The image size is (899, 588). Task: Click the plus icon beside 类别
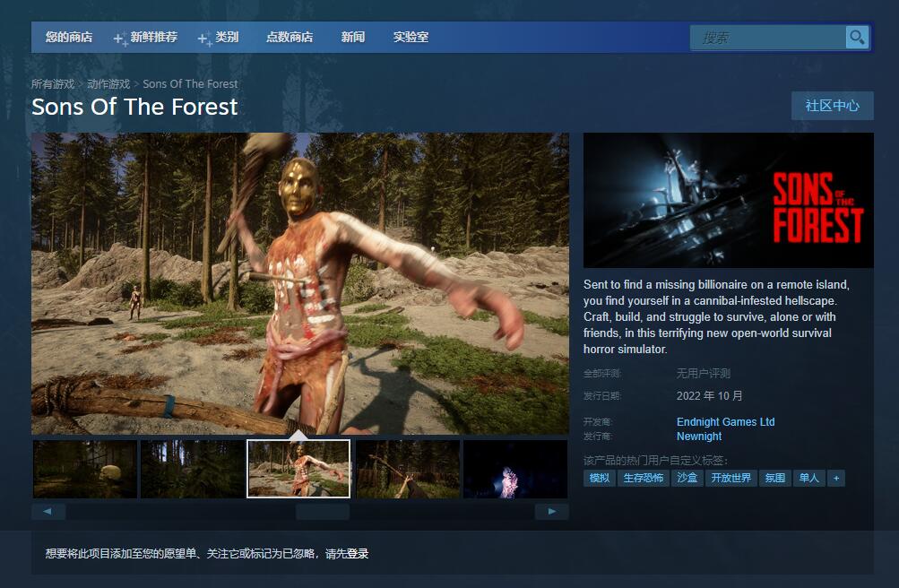pyautogui.click(x=204, y=39)
